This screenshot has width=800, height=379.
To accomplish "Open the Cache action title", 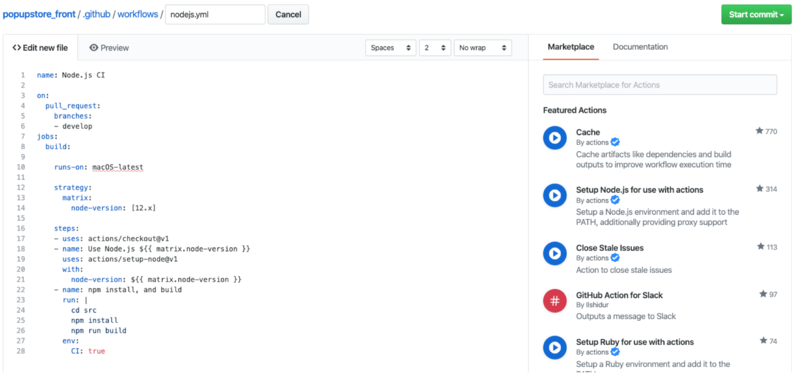I will [x=588, y=132].
